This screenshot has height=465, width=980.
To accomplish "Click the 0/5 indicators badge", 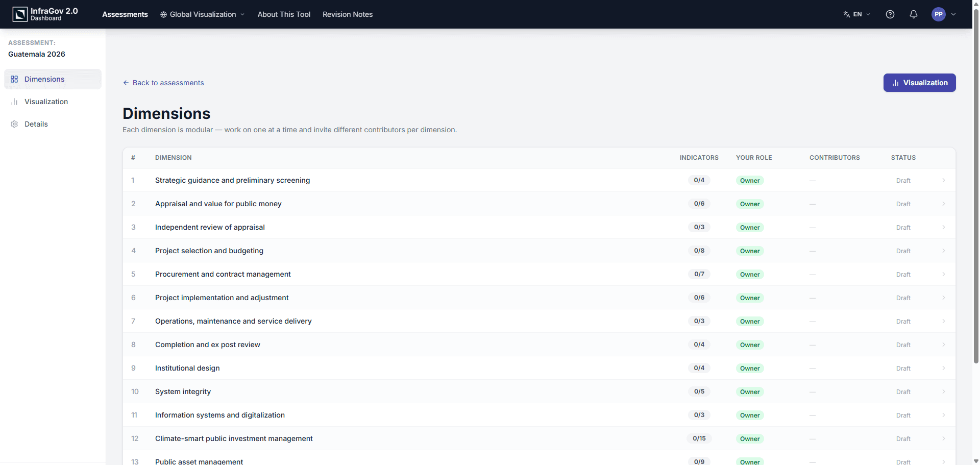I will tap(699, 391).
